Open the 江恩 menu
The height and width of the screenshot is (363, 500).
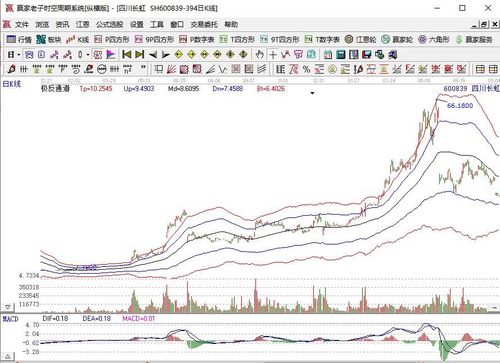pos(83,24)
